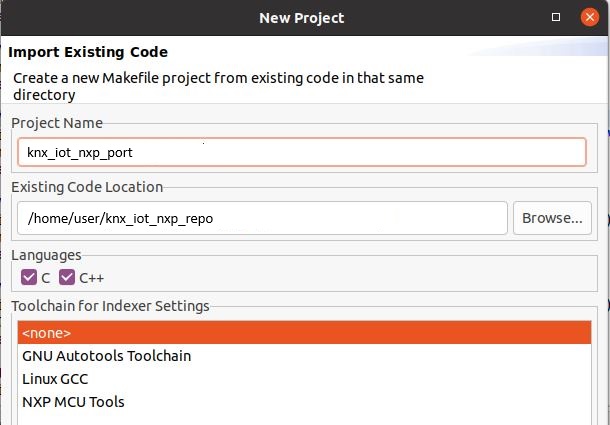Toggle the C++ language checkbox

(67, 277)
